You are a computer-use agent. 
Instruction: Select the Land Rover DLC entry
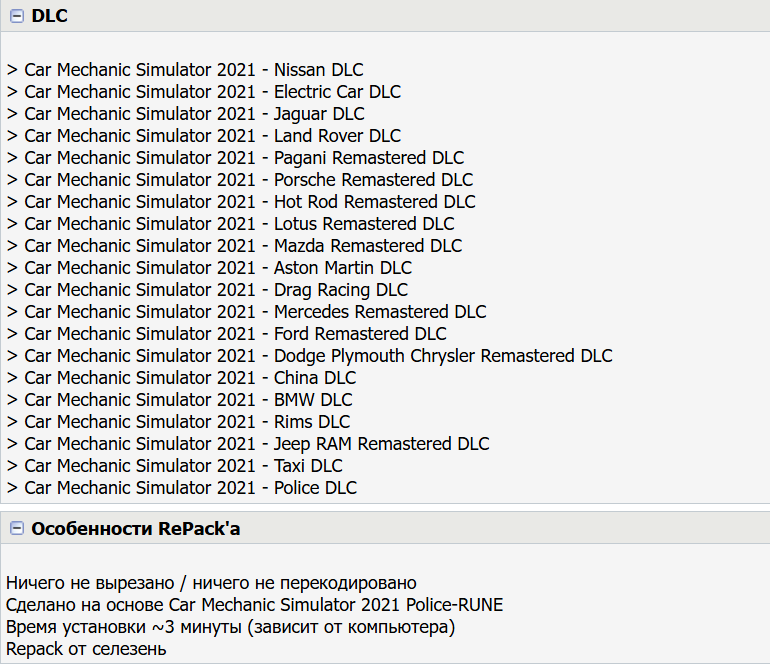pos(204,136)
